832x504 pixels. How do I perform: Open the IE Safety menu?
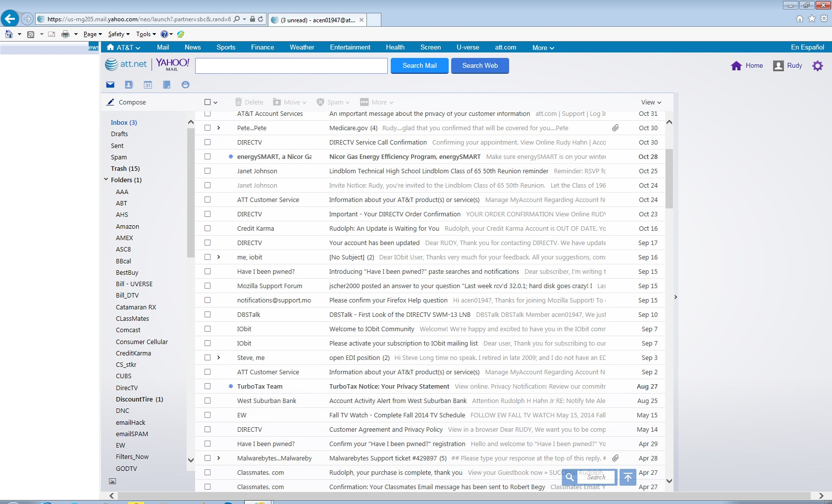click(x=119, y=34)
